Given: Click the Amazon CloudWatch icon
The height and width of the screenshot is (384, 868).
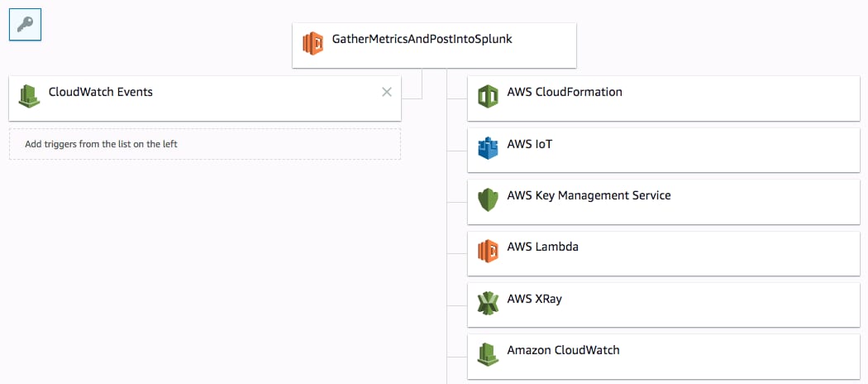Looking at the screenshot, I should pos(488,355).
